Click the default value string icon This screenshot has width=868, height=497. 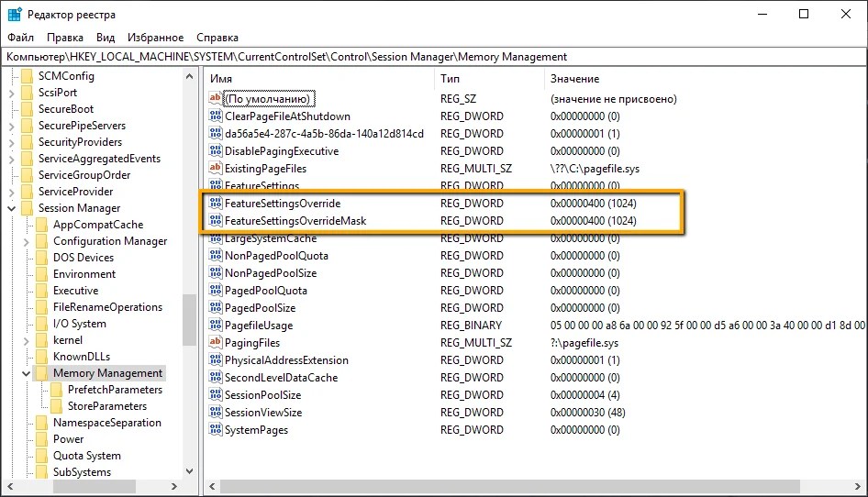tap(216, 98)
